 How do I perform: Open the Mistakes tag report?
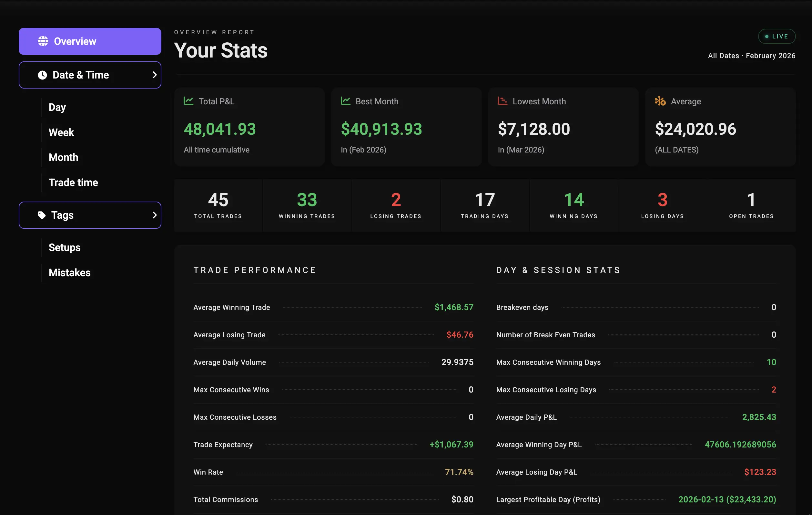[x=69, y=273]
